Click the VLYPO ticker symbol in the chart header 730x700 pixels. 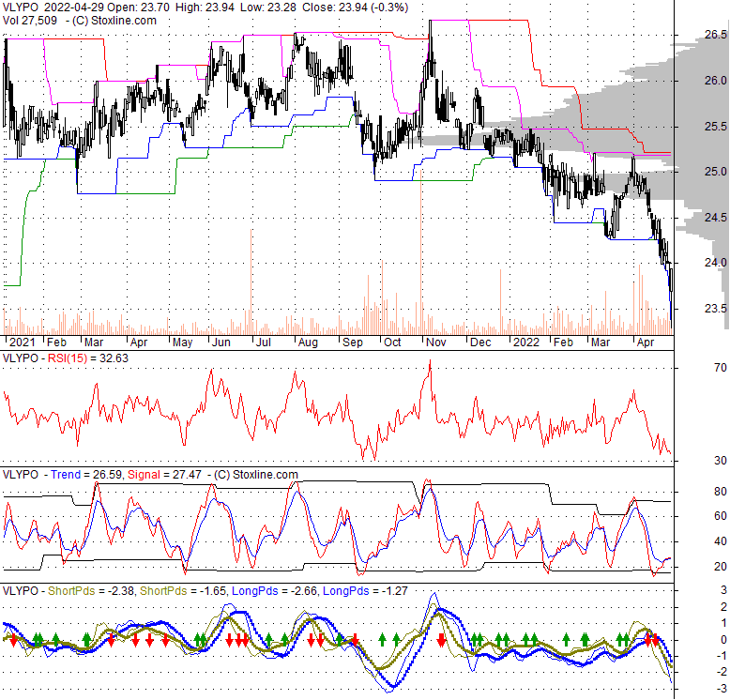click(22, 8)
